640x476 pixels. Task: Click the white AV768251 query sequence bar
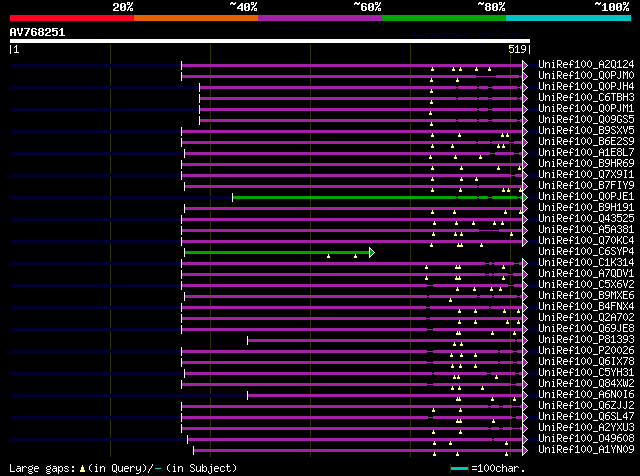pyautogui.click(x=270, y=41)
